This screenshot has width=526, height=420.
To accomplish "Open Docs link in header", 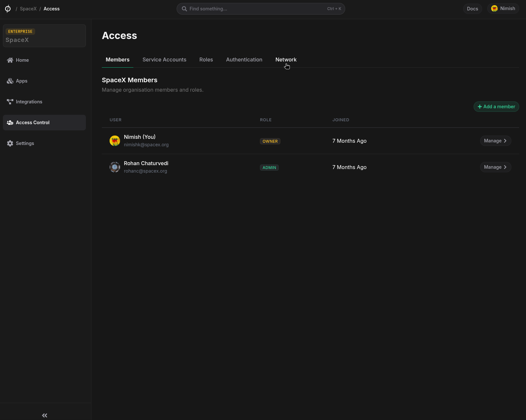I will point(472,9).
